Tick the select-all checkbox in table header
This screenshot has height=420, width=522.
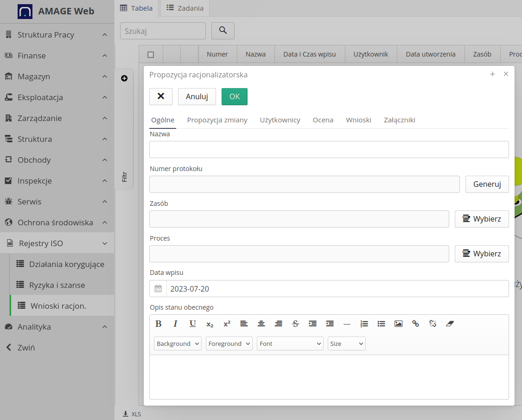pyautogui.click(x=151, y=55)
